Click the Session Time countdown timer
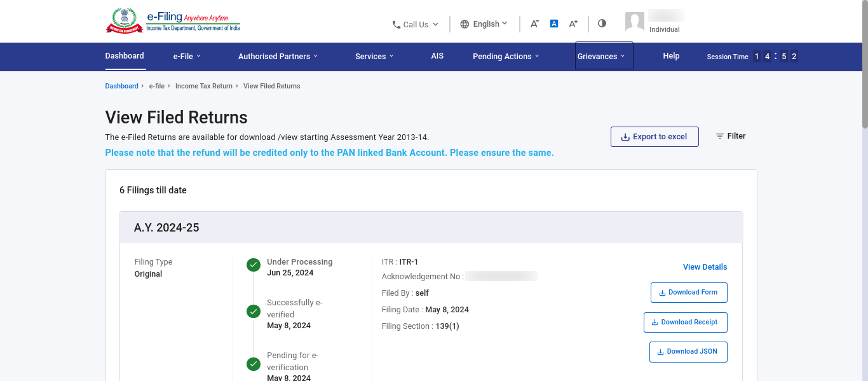The height and width of the screenshot is (381, 868). pos(775,57)
